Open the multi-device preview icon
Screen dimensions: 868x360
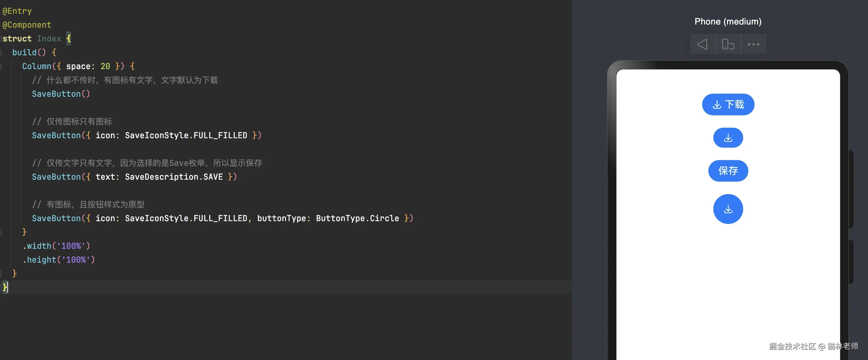(728, 44)
